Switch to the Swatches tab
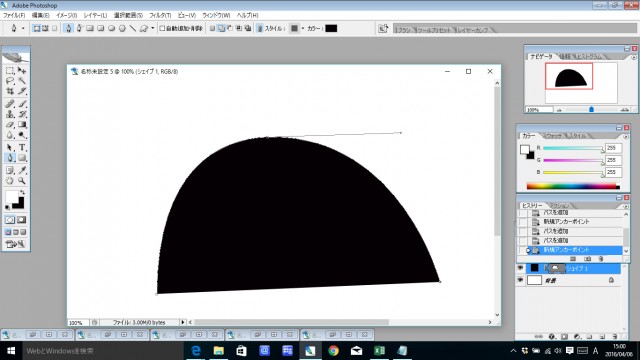The image size is (640, 360). [553, 136]
